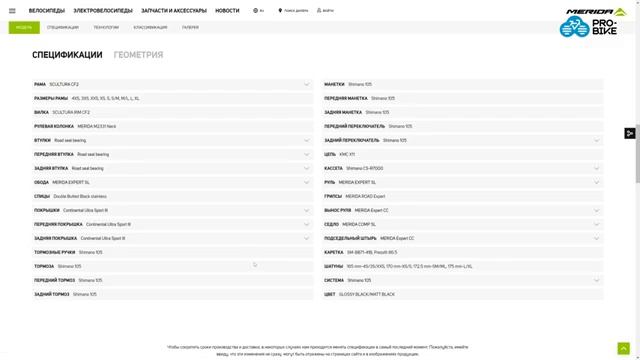640x360 pixels.
Task: Switch to the Геометрия heading tab
Action: point(138,55)
